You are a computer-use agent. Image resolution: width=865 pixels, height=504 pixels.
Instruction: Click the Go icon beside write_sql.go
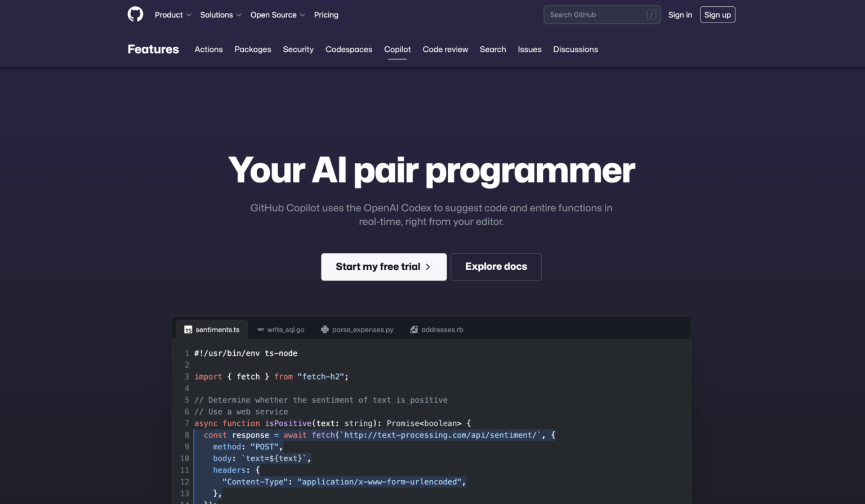[x=260, y=329]
